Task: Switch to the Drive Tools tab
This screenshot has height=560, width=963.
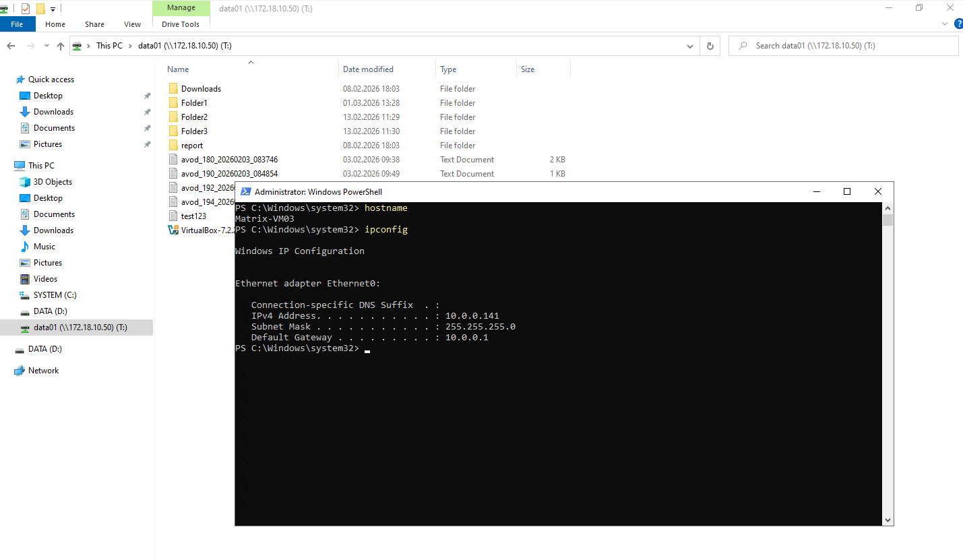Action: (181, 24)
